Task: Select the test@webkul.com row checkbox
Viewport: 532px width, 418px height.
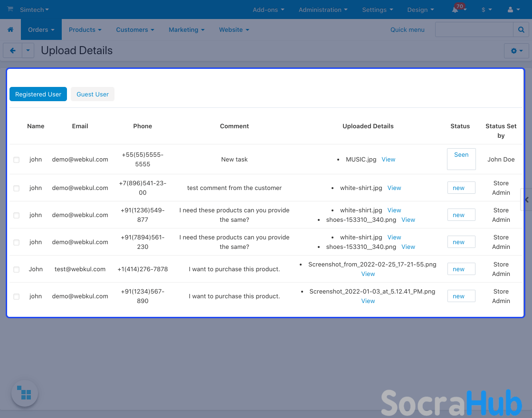Action: point(17,269)
